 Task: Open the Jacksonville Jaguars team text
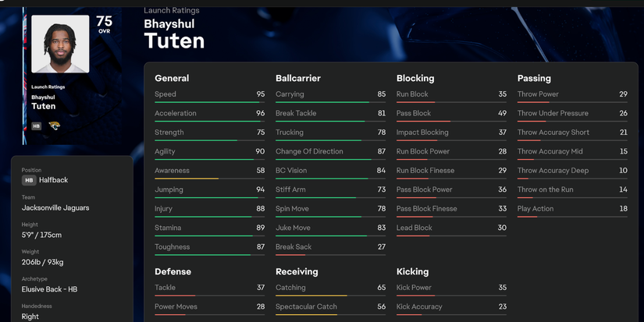pos(55,208)
